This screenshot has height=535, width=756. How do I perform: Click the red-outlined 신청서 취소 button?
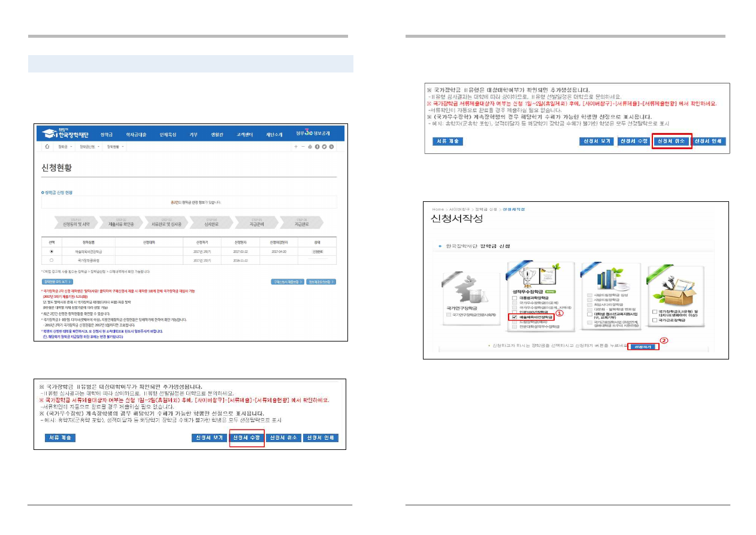pyautogui.click(x=671, y=141)
